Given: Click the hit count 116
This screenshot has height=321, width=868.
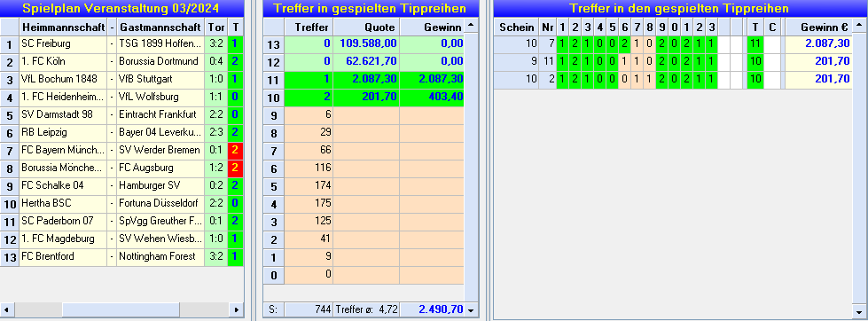Looking at the screenshot, I should (309, 168).
